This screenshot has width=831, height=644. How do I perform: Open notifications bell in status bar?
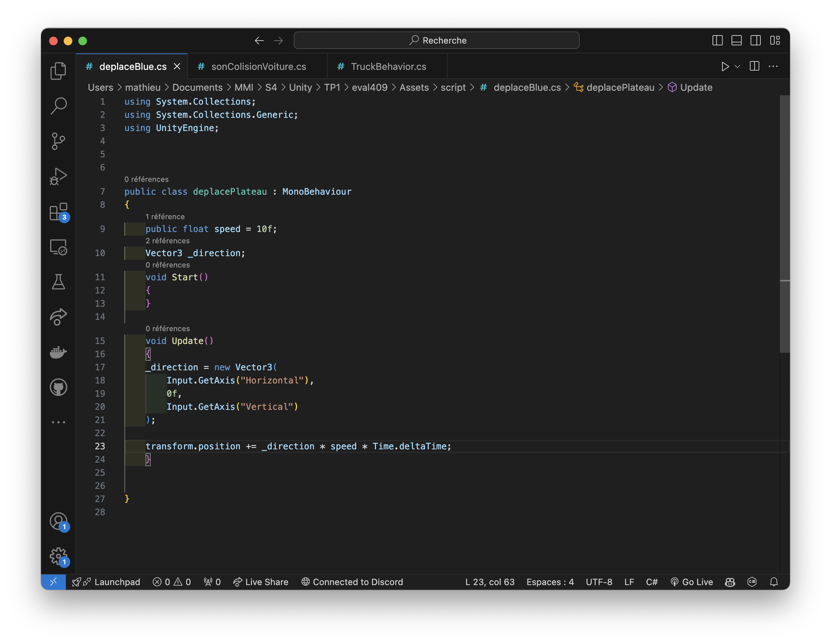(x=774, y=582)
